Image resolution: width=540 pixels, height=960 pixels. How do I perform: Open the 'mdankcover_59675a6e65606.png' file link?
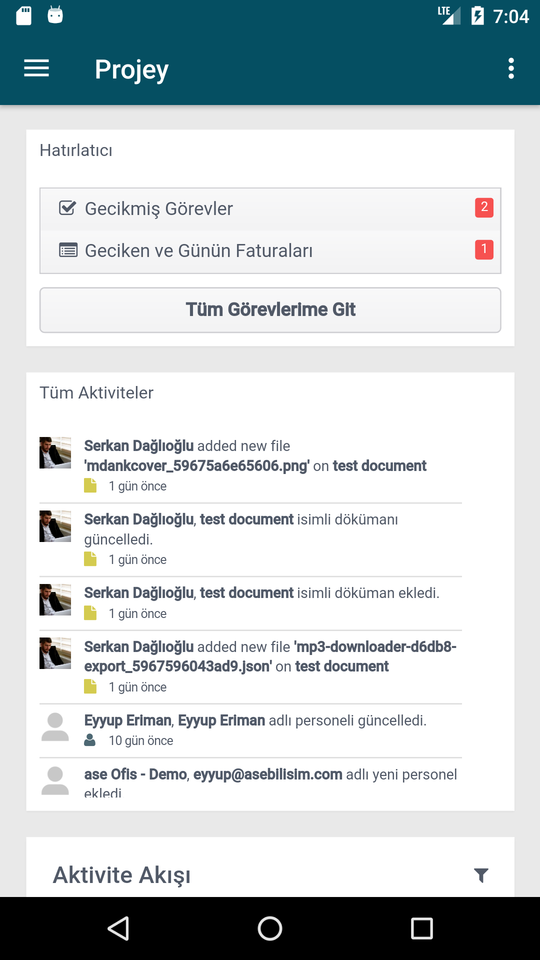click(197, 466)
